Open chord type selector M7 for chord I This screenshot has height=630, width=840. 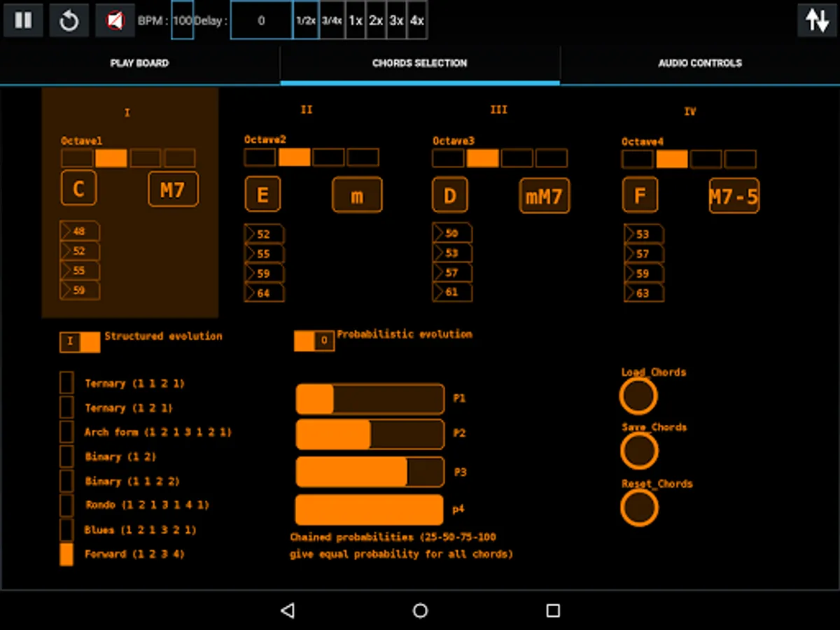point(173,188)
